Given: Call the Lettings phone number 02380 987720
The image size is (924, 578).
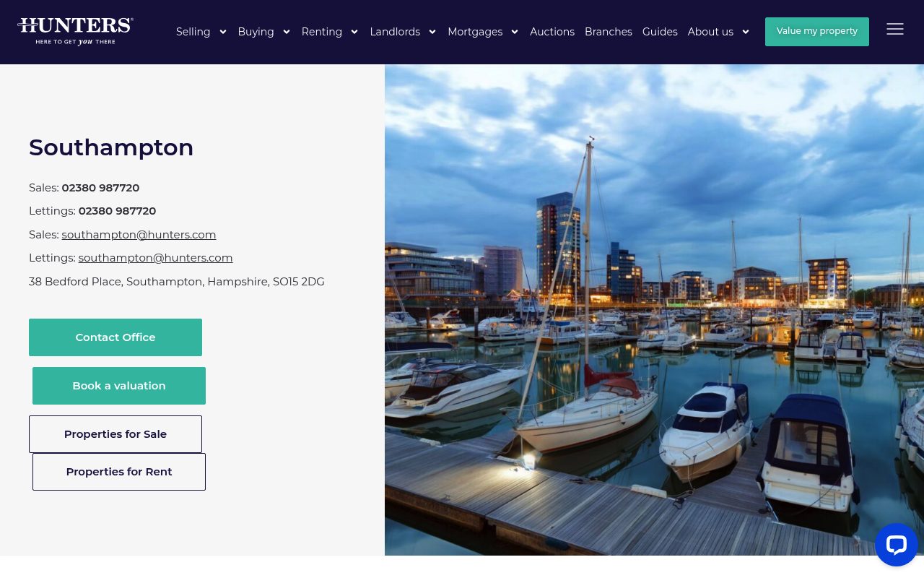Looking at the screenshot, I should [117, 211].
